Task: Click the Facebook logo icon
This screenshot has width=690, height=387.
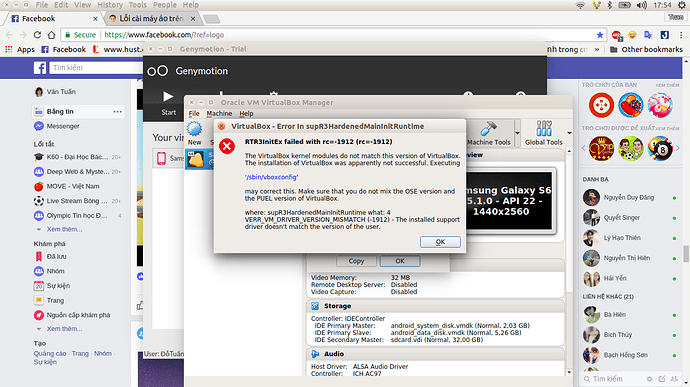Action: [40, 68]
